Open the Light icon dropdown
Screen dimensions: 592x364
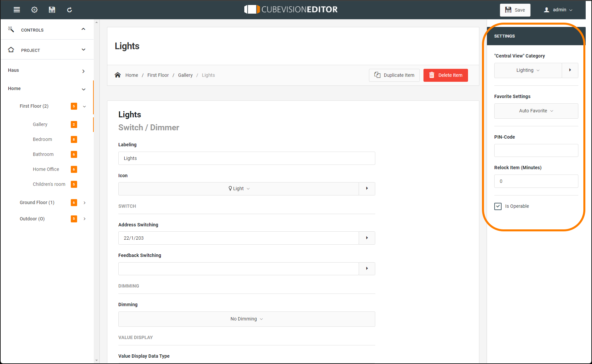[x=239, y=188]
